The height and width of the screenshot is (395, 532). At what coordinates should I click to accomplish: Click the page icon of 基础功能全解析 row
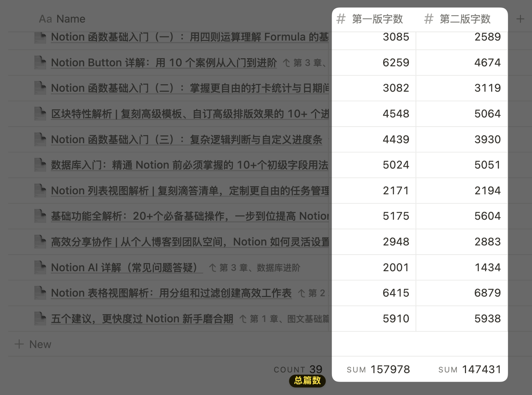coord(40,216)
